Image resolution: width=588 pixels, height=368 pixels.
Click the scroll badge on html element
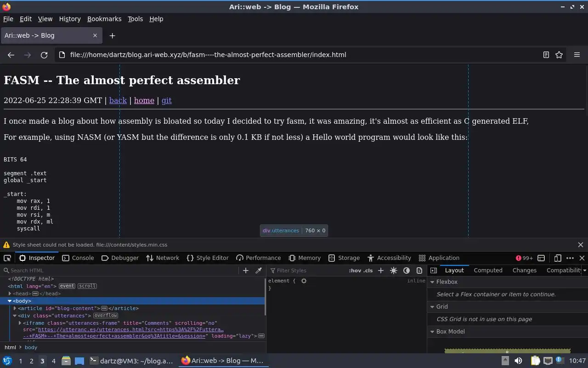[x=87, y=286]
